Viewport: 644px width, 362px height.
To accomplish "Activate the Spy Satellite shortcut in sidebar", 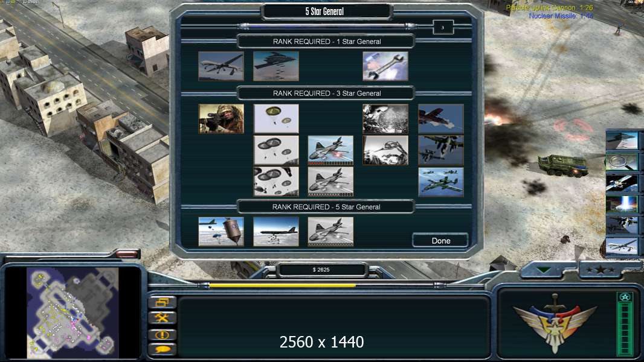I will tap(622, 182).
